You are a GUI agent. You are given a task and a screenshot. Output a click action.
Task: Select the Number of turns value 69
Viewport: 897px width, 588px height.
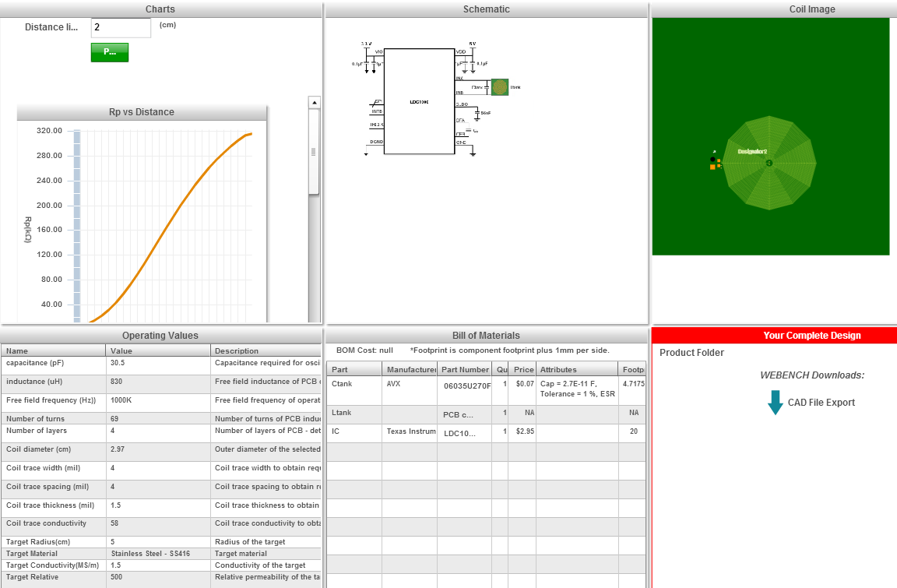pos(157,419)
